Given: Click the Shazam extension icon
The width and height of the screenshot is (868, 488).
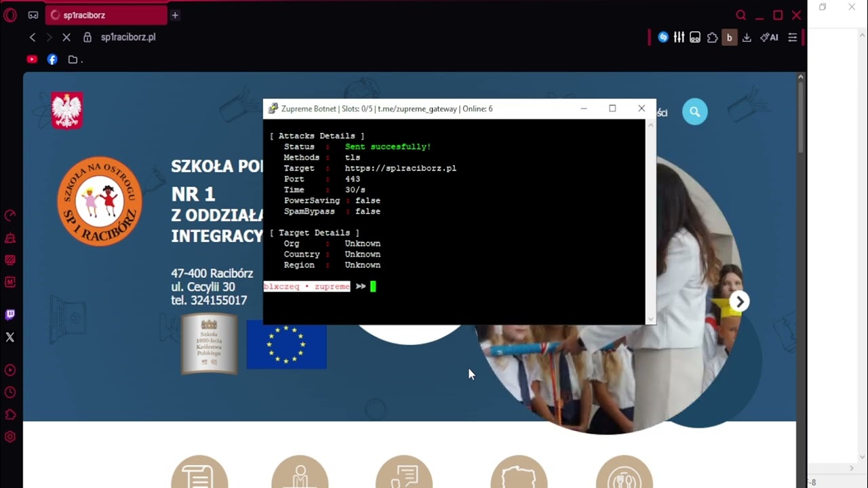Looking at the screenshot, I should (663, 37).
